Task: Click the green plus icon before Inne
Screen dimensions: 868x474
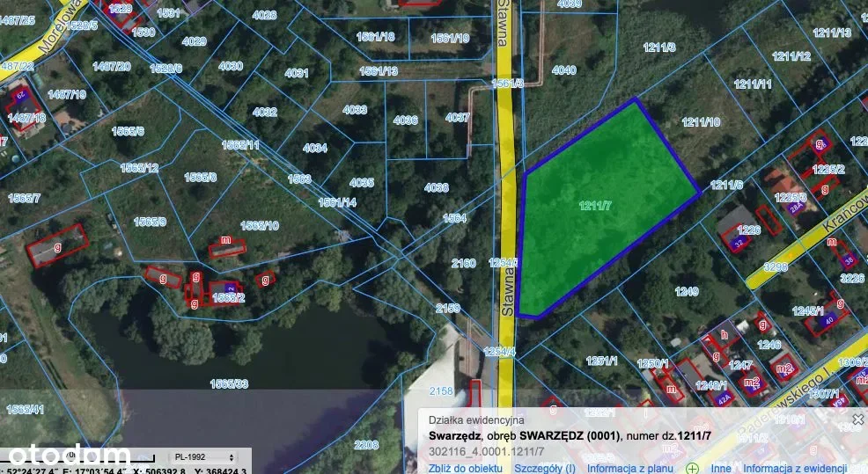Action: pos(693,468)
